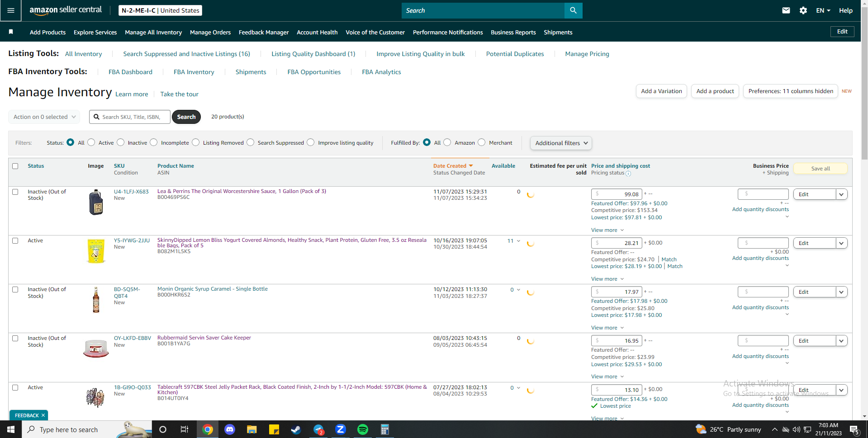Open the FBA Inventory tab

coord(194,72)
